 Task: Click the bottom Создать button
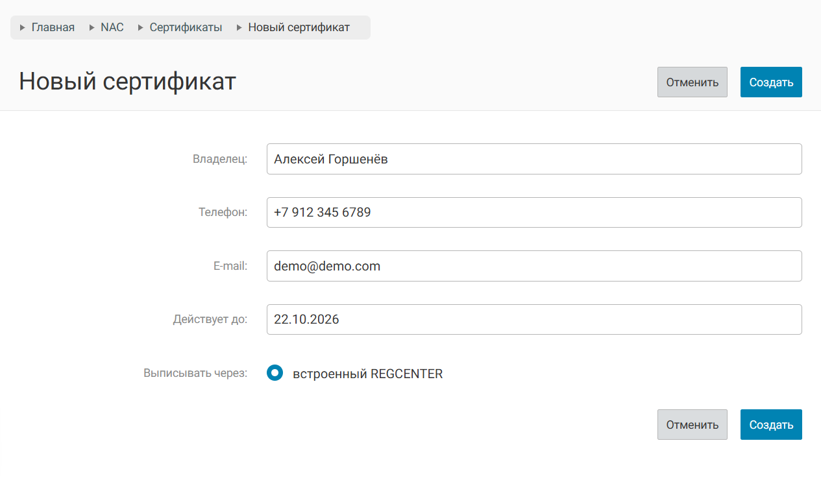click(x=771, y=425)
